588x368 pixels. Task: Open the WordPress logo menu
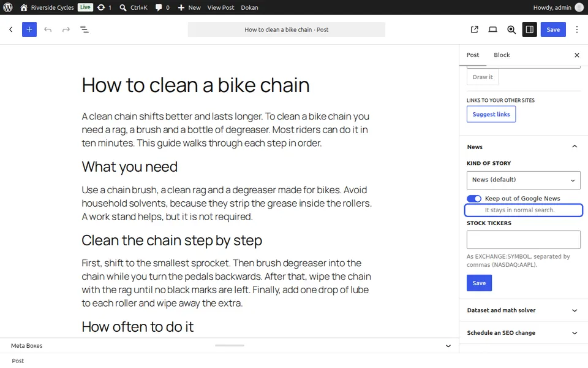point(8,7)
